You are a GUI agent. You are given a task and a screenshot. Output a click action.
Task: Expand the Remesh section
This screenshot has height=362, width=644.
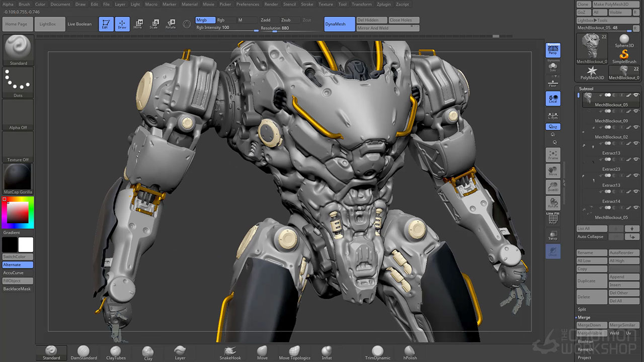(585, 349)
